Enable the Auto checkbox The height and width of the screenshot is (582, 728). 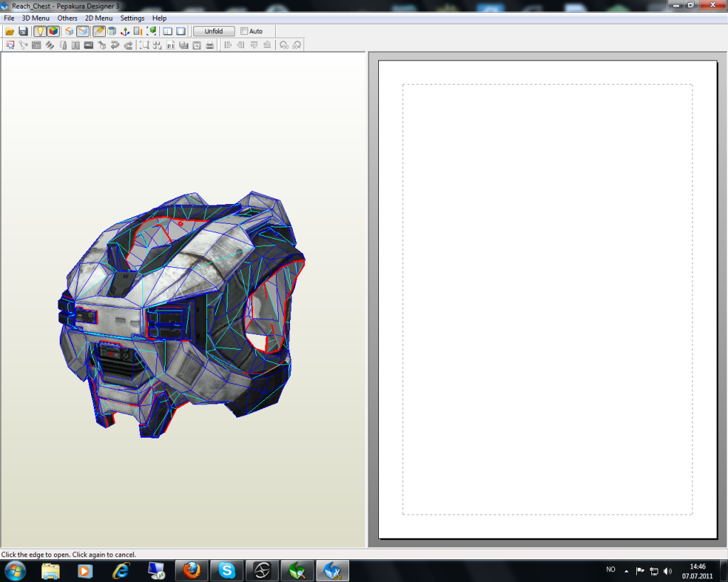(x=245, y=31)
